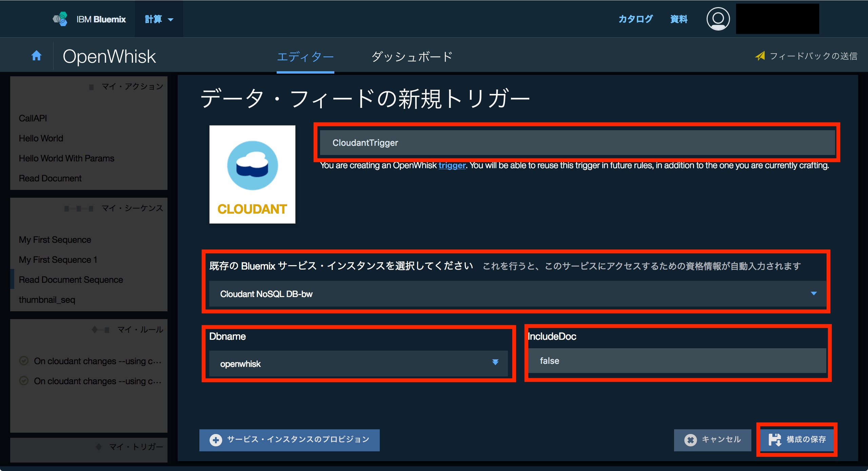868x471 pixels.
Task: Open the 計算 dropdown menu
Action: point(159,19)
